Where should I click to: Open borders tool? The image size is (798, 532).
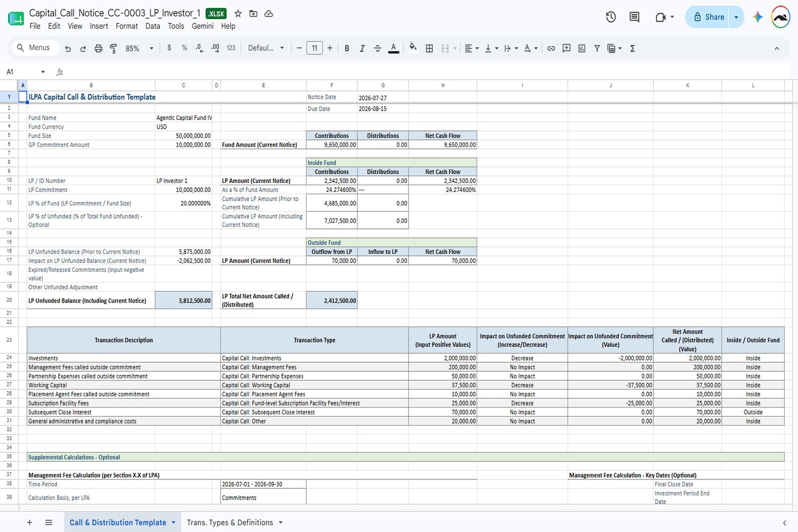[429, 48]
